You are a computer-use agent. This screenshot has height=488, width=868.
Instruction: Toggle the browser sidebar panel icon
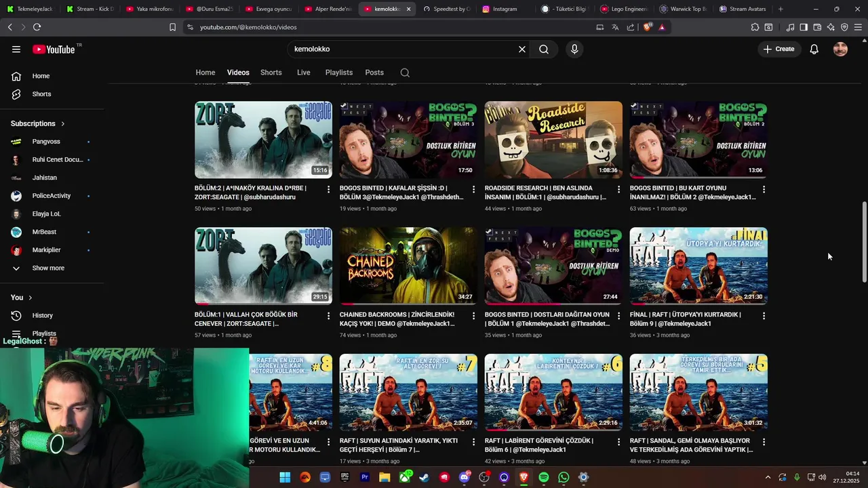point(804,27)
